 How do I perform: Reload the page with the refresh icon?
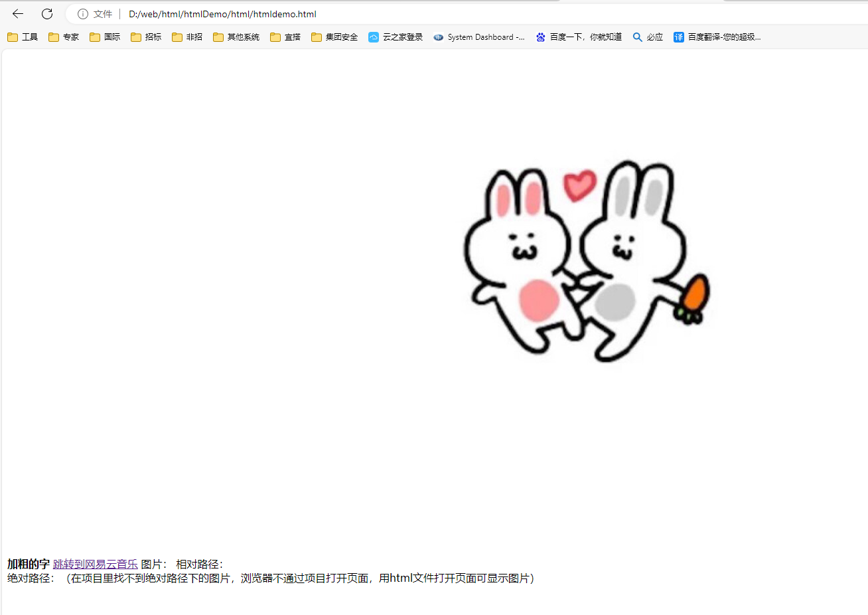[x=47, y=14]
